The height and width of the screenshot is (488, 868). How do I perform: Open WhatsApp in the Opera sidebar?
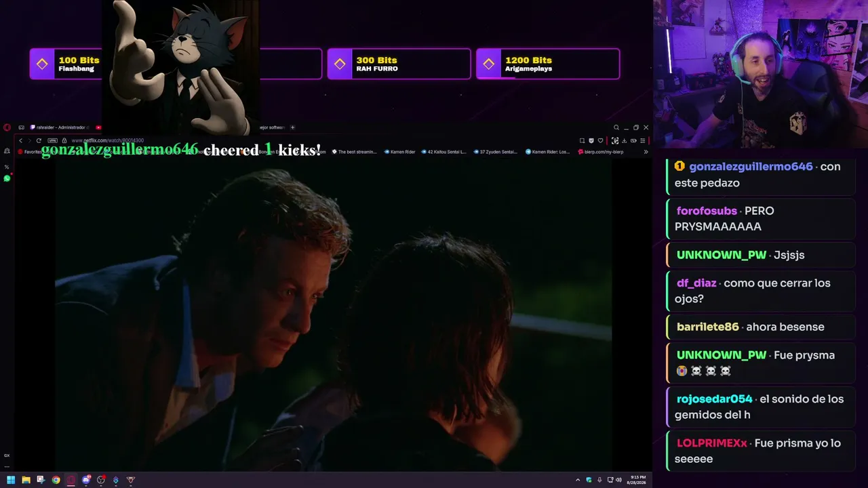pos(7,178)
